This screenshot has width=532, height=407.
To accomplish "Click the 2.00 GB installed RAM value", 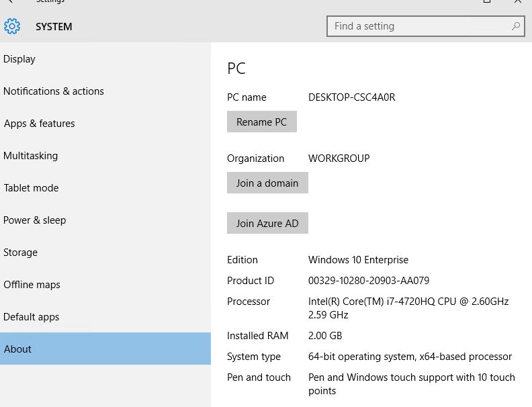I will (x=325, y=336).
